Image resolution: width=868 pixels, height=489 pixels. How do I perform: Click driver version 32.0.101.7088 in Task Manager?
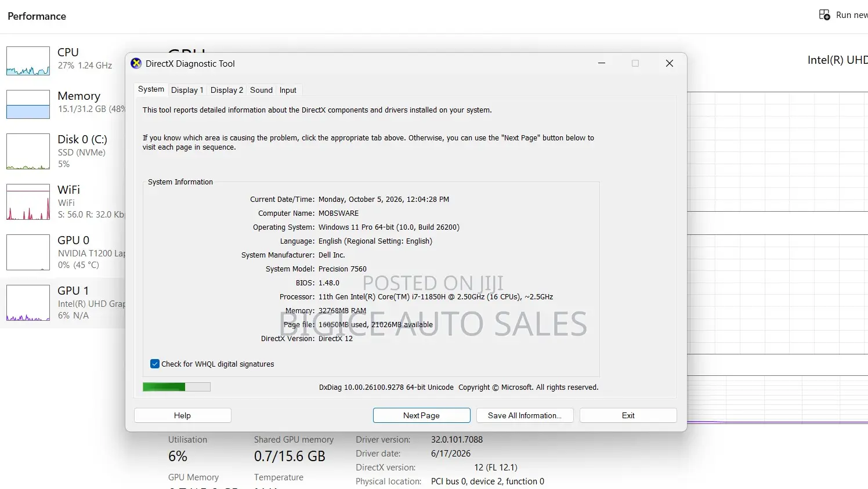coord(457,440)
